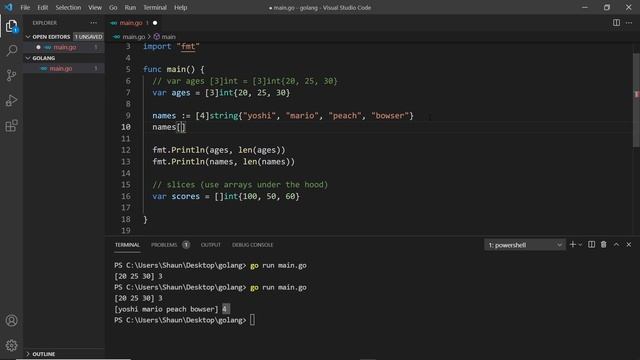
Task: Click the '[yoshi mario peach bowser]' terminal output
Action: (167, 309)
